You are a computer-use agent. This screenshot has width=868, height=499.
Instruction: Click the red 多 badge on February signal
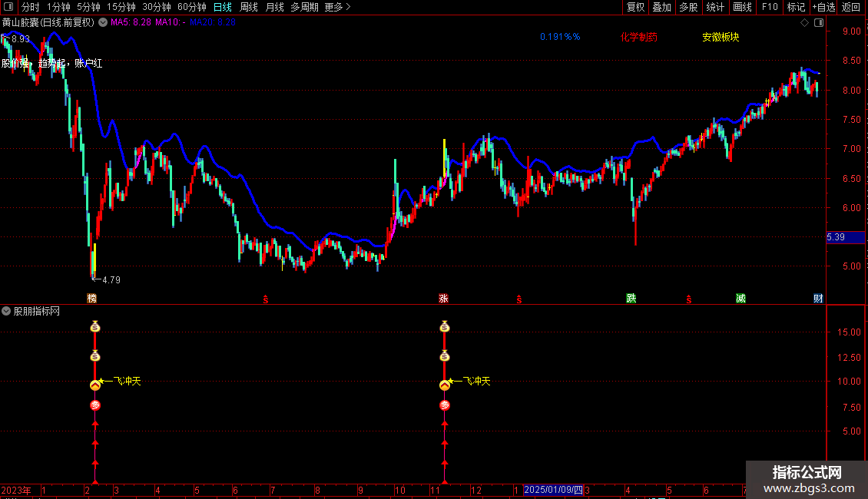pyautogui.click(x=95, y=405)
